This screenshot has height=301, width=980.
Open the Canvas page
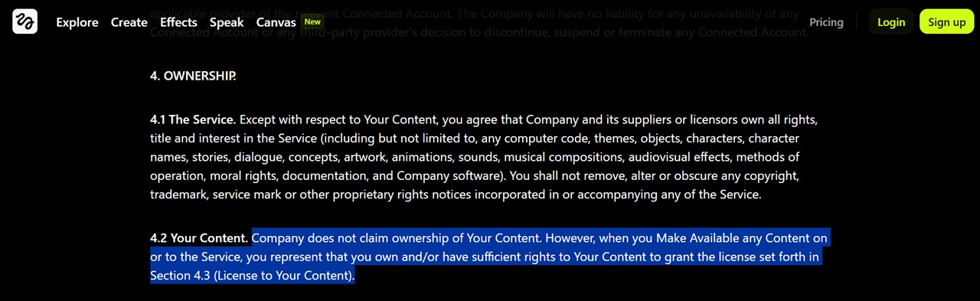276,22
